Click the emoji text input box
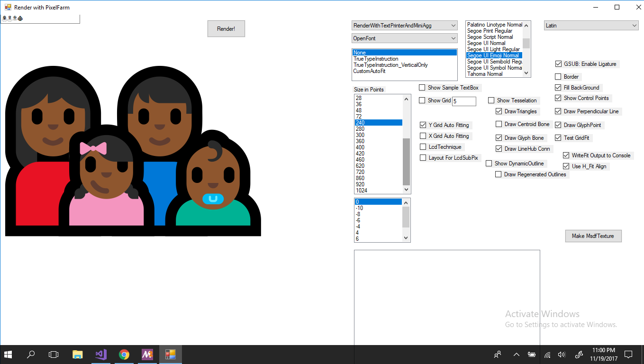This screenshot has height=364, width=644. click(40, 18)
